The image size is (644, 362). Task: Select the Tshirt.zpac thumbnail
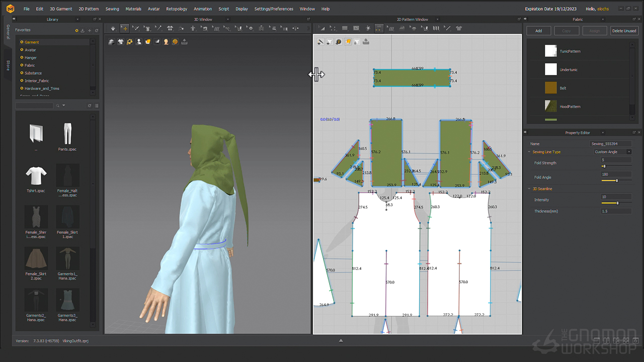(36, 176)
